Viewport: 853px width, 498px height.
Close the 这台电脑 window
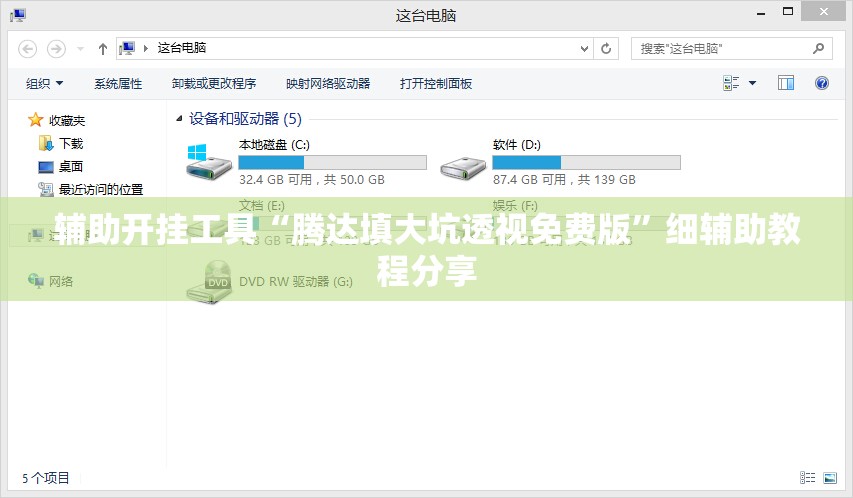click(824, 11)
